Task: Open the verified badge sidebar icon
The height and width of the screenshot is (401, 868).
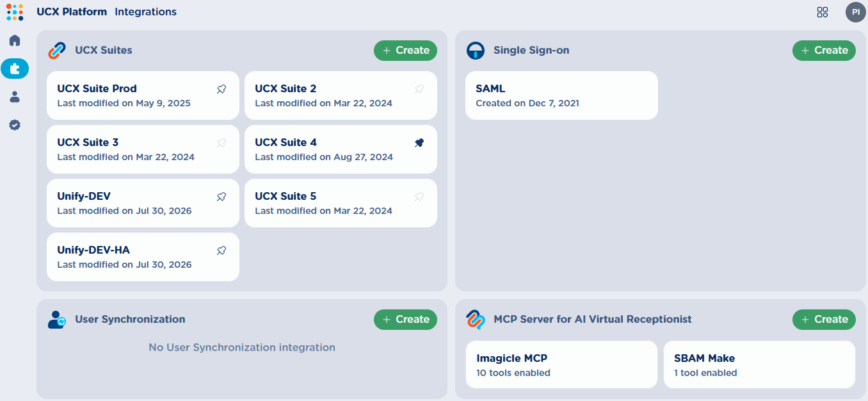Action: coord(15,125)
